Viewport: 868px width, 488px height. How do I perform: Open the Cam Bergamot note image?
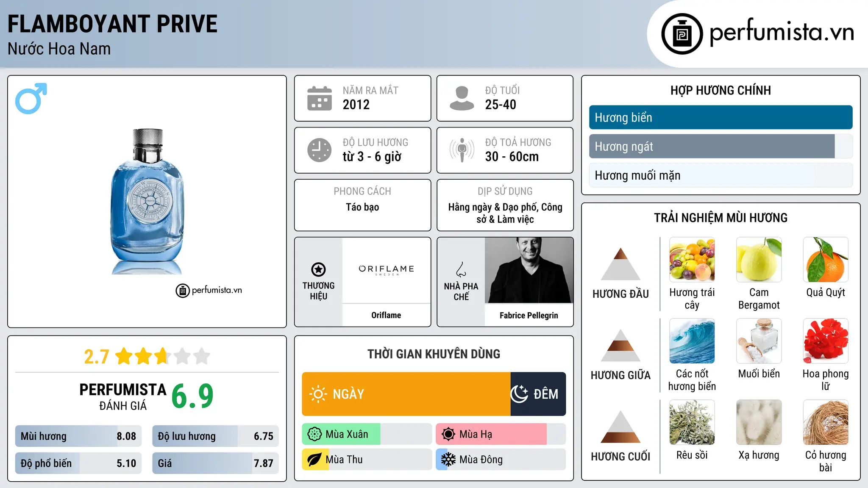click(759, 259)
